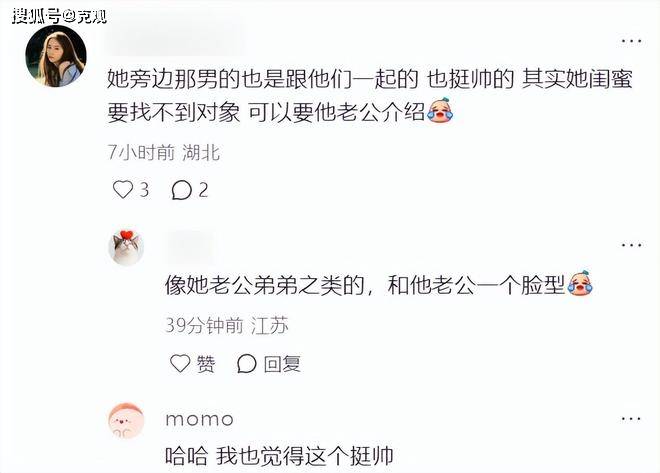Click the momo username
This screenshot has height=473, width=660.
point(200,420)
